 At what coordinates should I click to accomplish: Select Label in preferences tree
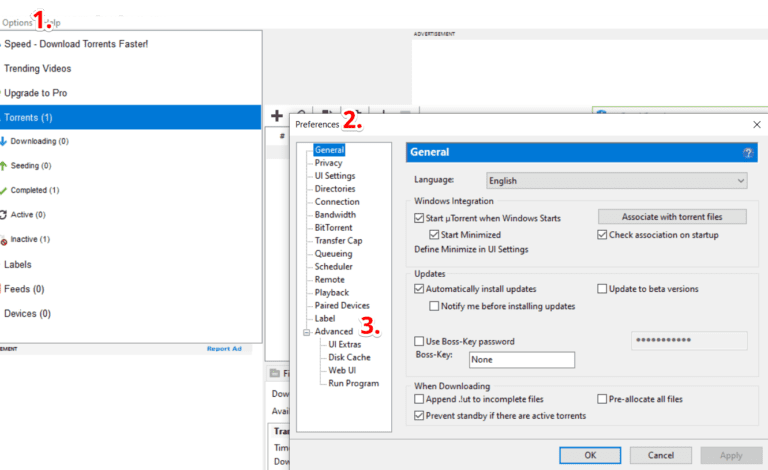pos(325,318)
